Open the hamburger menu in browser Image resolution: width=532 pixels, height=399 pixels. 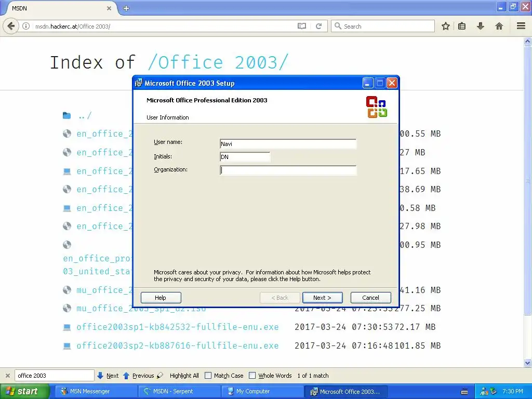[521, 26]
